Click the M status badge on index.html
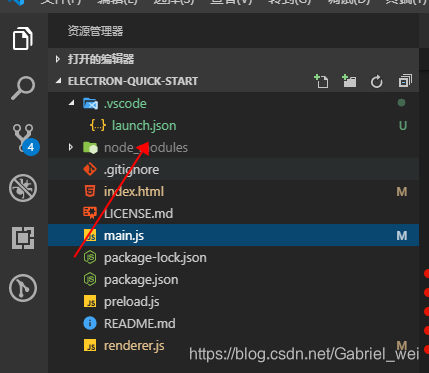 click(x=402, y=192)
